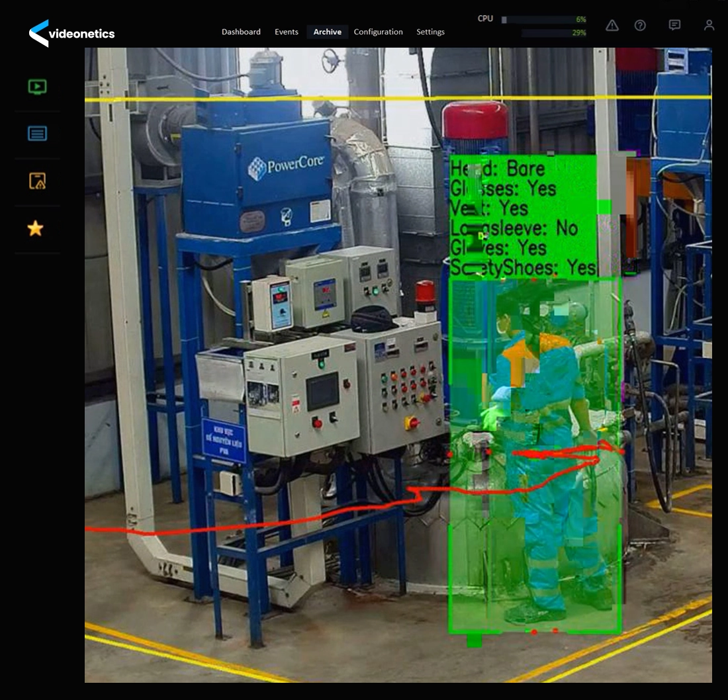Screen dimensions: 728x700
Task: Open the orange alert archive sidebar icon
Action: point(38,181)
